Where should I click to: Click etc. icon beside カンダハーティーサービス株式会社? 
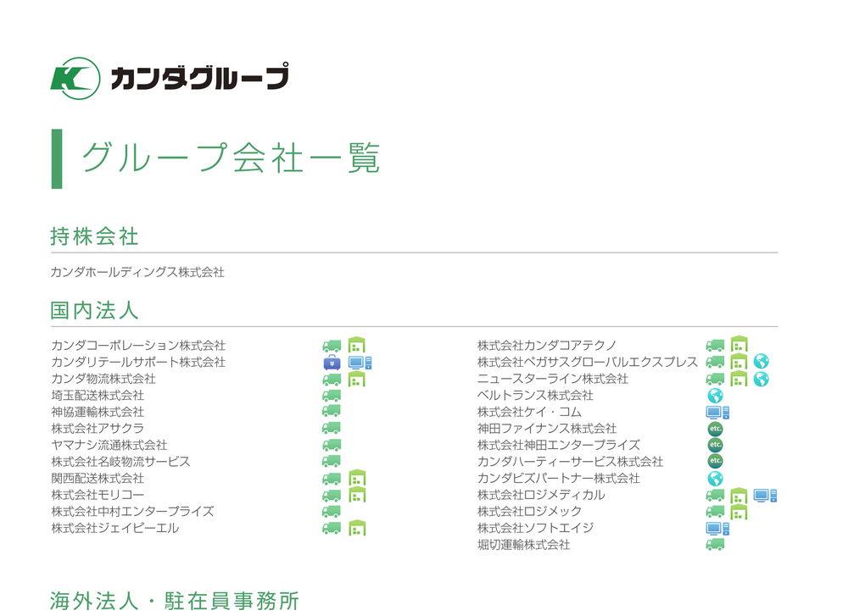pyautogui.click(x=716, y=462)
